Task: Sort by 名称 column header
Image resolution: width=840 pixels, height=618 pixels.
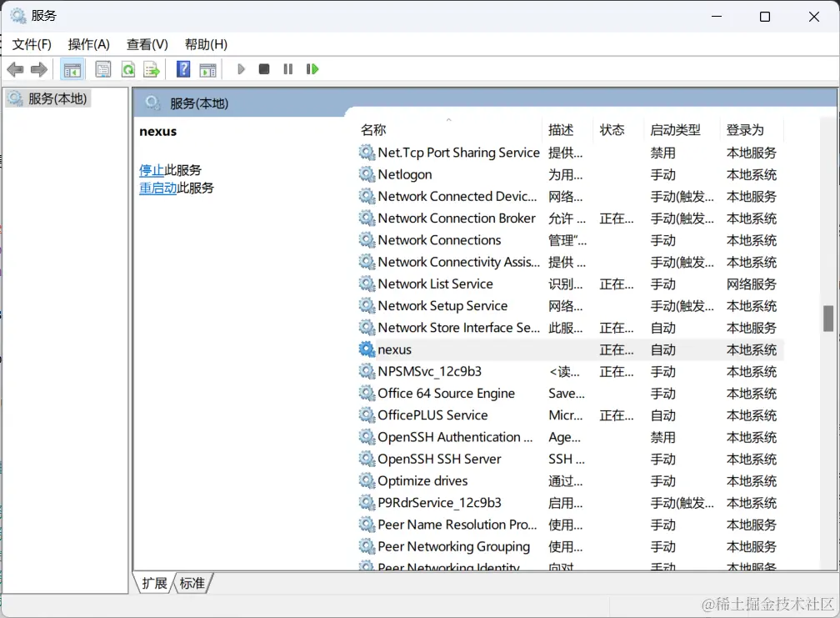Action: pyautogui.click(x=449, y=130)
